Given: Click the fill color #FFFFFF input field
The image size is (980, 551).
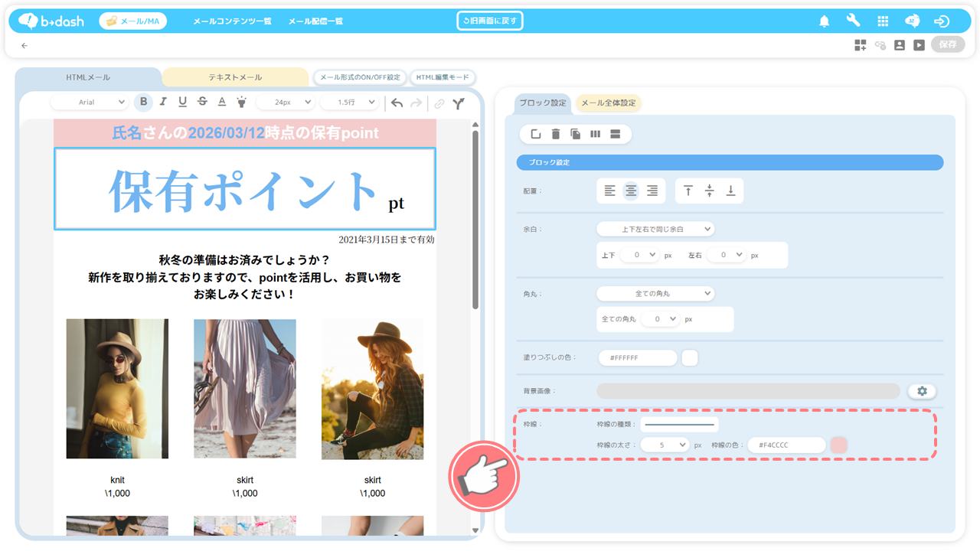Looking at the screenshot, I should (x=639, y=357).
